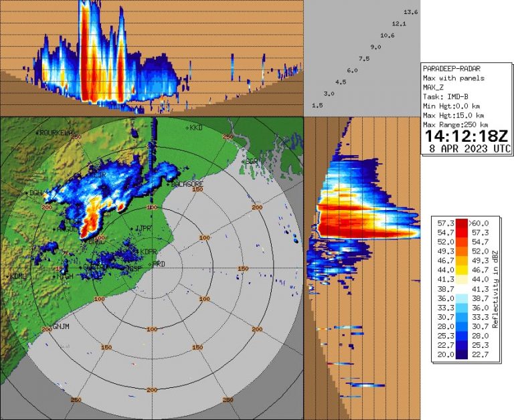Click the 13.6 height scale label

pyautogui.click(x=411, y=13)
